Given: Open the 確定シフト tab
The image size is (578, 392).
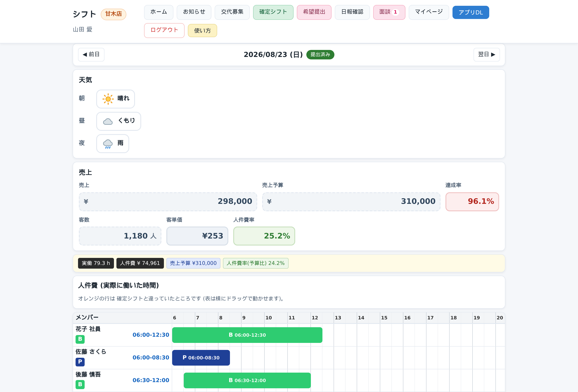Looking at the screenshot, I should 273,12.
